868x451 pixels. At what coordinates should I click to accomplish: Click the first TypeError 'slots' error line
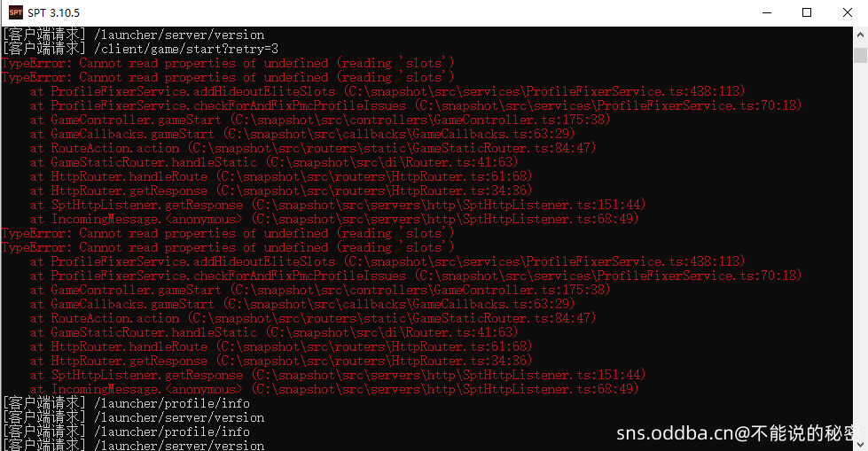228,63
